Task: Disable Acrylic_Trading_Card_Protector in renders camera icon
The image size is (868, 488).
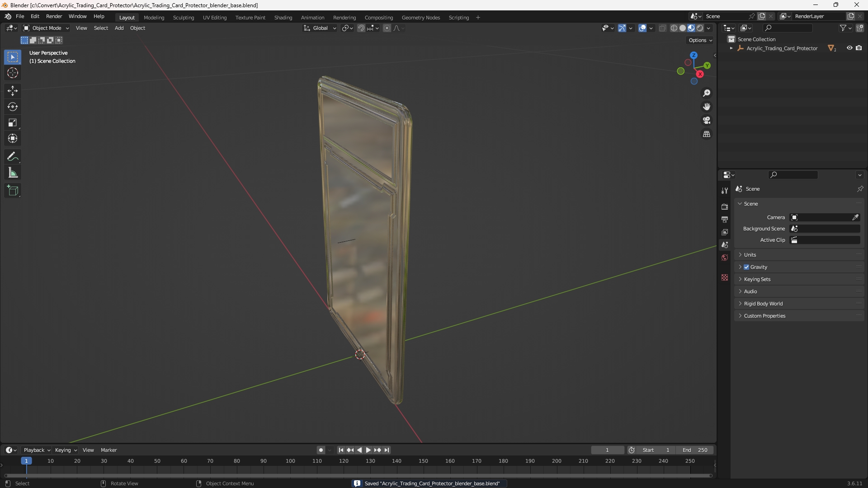Action: tap(859, 48)
